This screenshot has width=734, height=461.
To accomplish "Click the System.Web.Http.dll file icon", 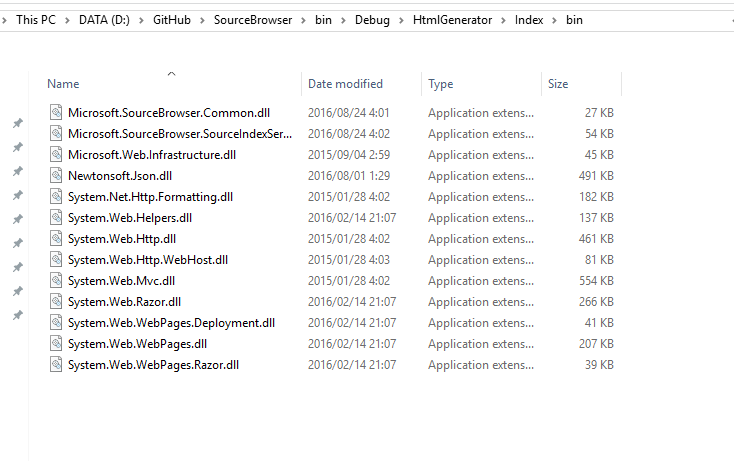I will click(56, 239).
